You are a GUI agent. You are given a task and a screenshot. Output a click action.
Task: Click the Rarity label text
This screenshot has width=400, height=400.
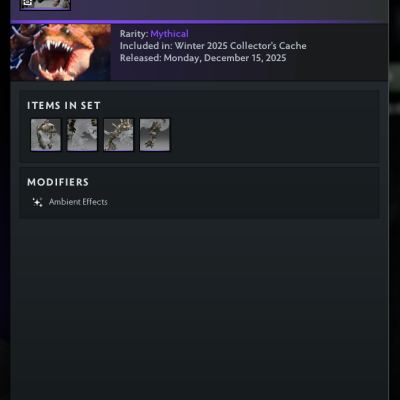tap(134, 34)
